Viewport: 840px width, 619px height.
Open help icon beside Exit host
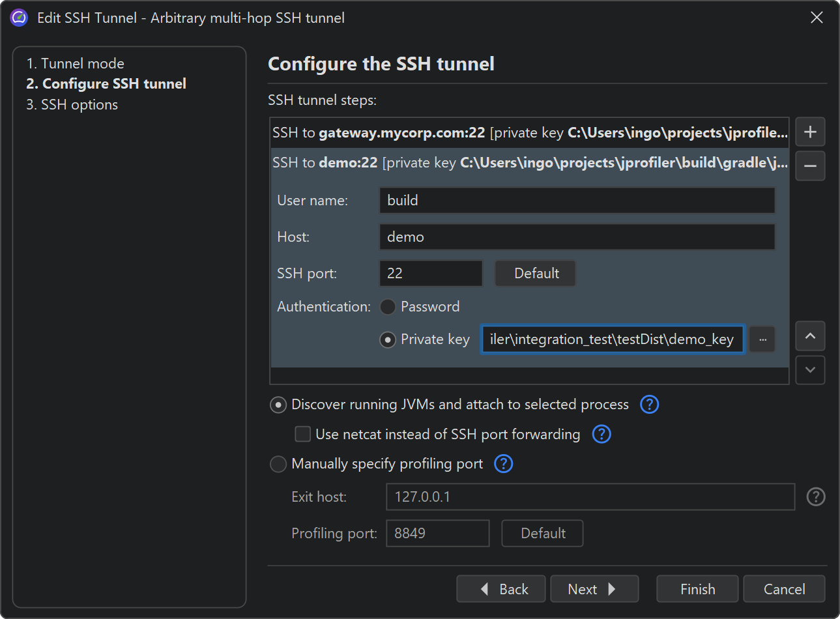click(x=815, y=497)
